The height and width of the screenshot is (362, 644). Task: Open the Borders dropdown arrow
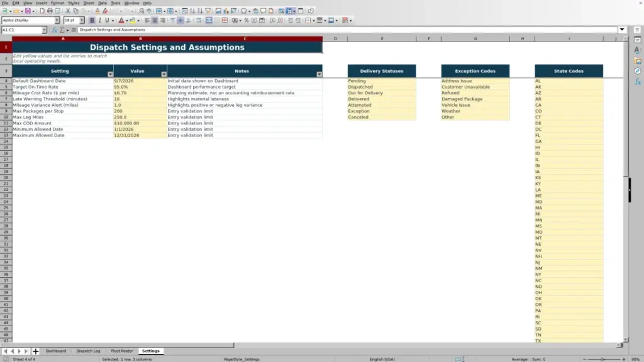pos(314,21)
